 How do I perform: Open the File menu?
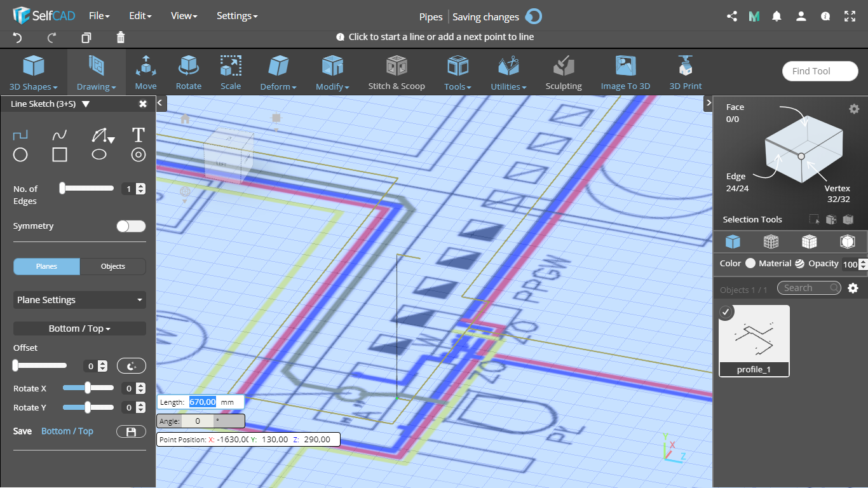tap(99, 16)
